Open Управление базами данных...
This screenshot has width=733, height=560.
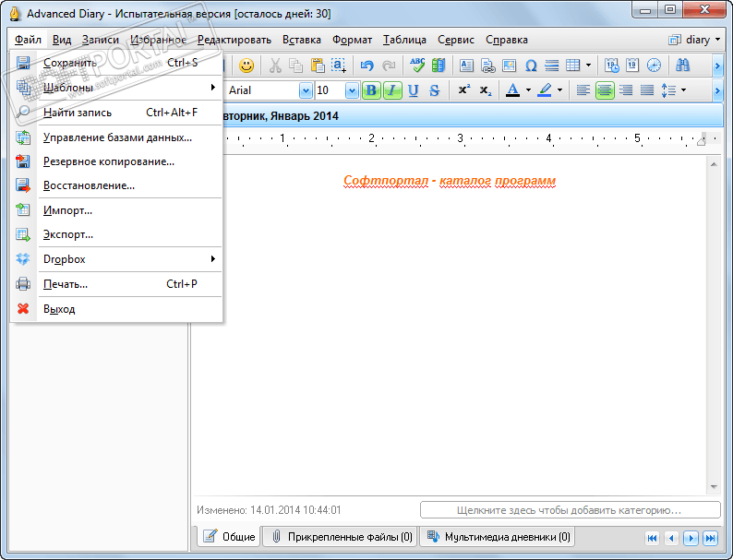click(115, 137)
